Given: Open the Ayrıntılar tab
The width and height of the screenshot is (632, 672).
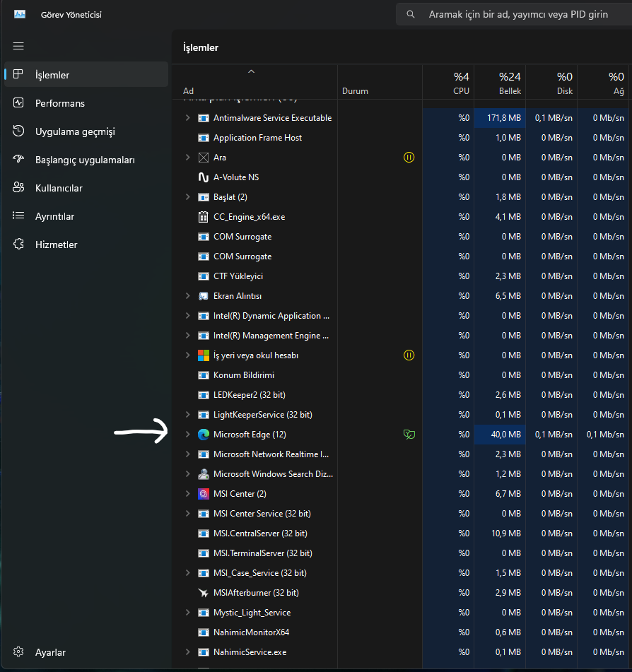Looking at the screenshot, I should tap(86, 216).
